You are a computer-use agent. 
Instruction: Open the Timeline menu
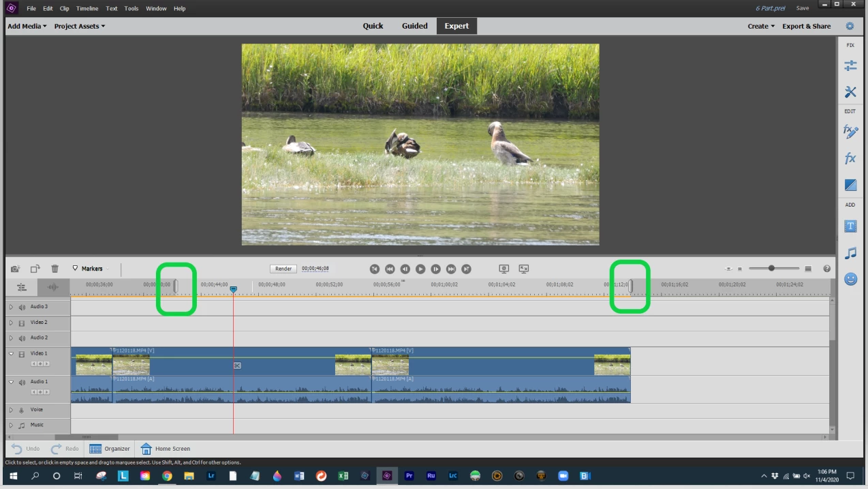click(87, 8)
